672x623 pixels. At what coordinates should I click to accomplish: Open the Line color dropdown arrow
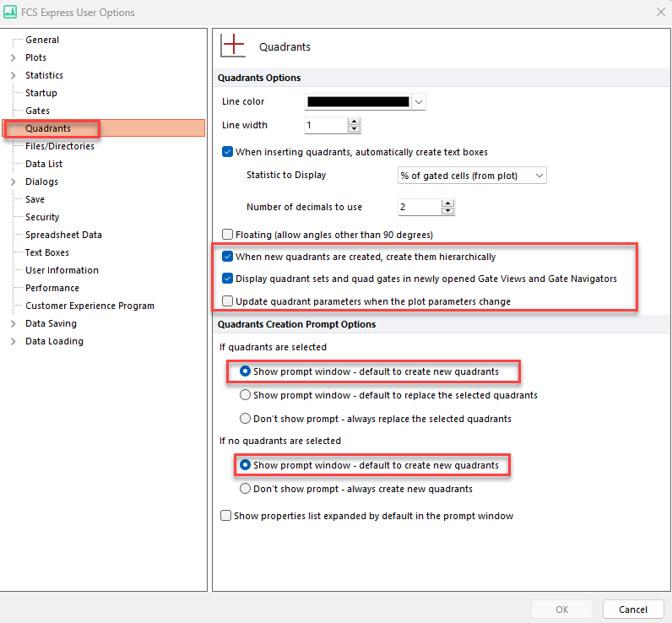pyautogui.click(x=419, y=102)
